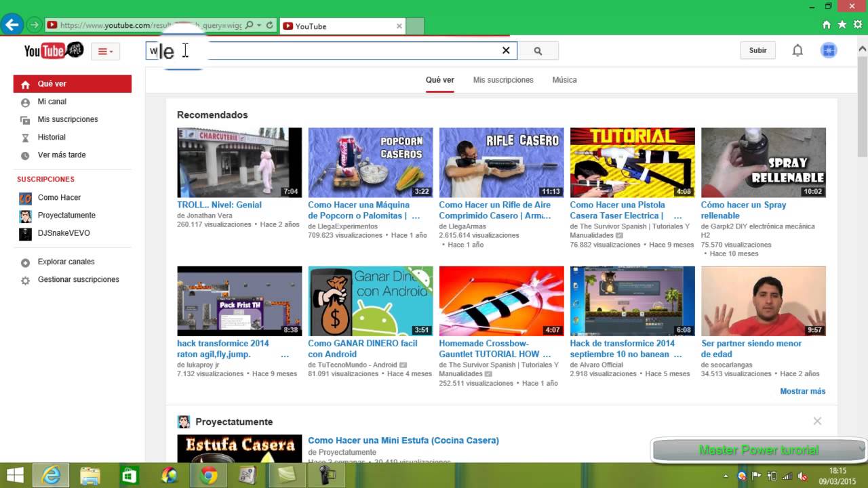Screen dimensions: 868x488
Task: Open the Ganar Dinero con Android thumbnail
Action: (x=370, y=301)
